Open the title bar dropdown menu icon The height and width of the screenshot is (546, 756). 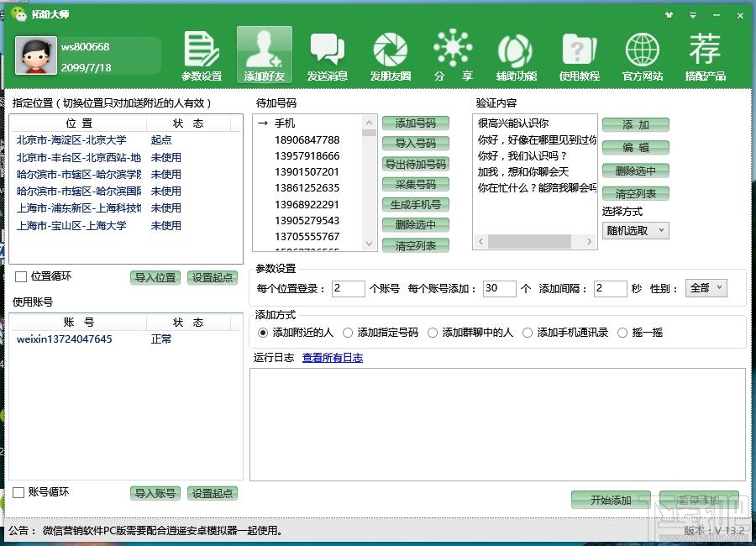tap(693, 15)
